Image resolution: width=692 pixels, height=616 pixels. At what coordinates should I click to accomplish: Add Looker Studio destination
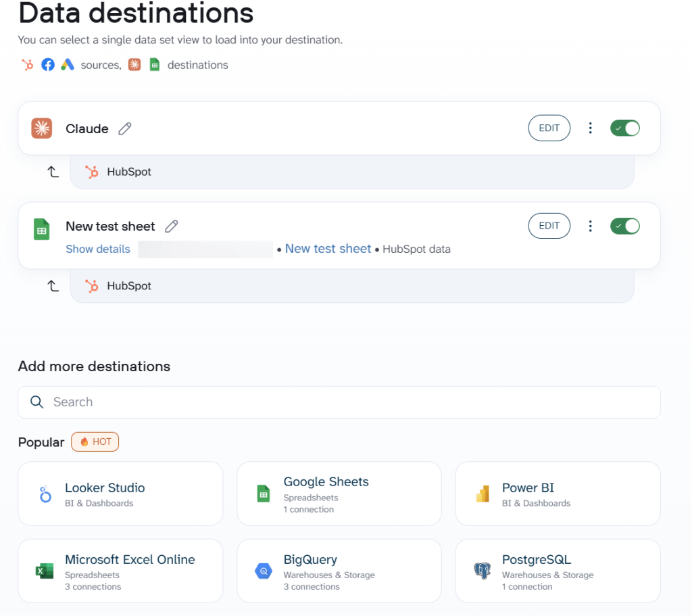pos(120,494)
